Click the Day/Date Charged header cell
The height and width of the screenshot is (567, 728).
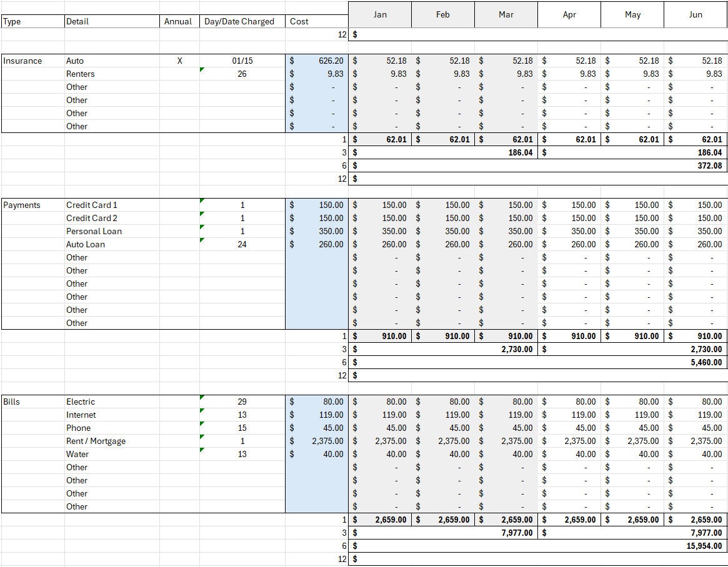point(242,21)
